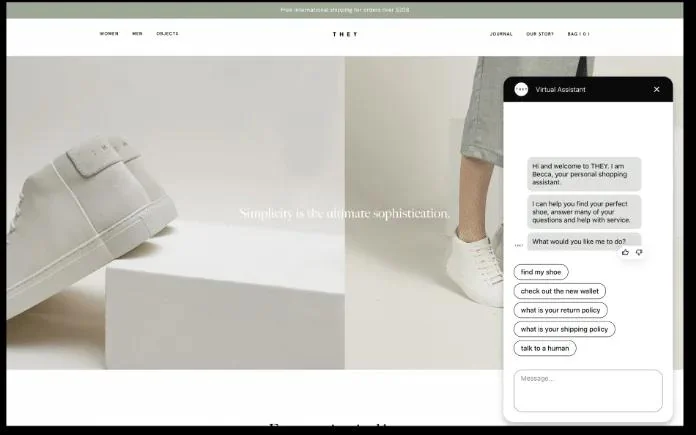Click the THEY logo in header
The height and width of the screenshot is (435, 696).
pos(345,34)
